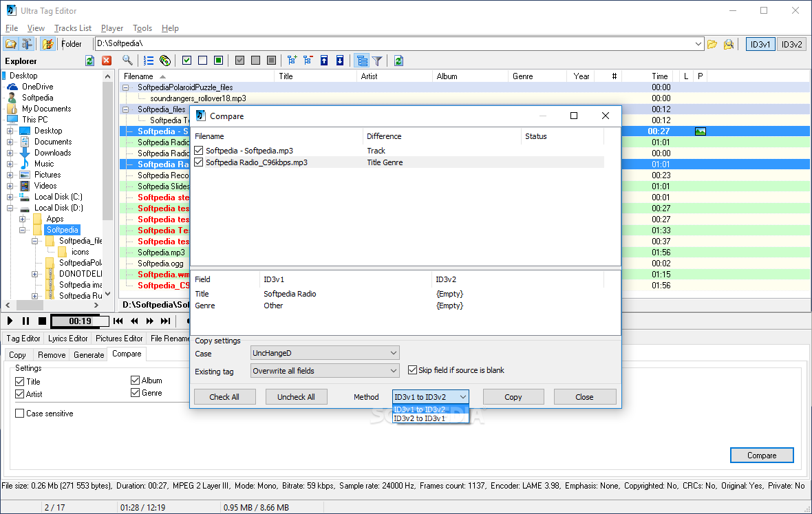Fast forward the current track
This screenshot has width=812, height=514.
pyautogui.click(x=149, y=321)
